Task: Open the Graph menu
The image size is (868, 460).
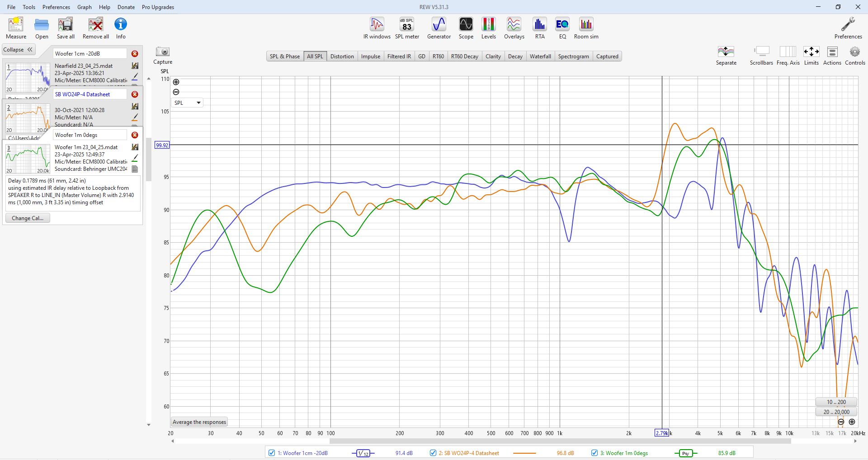Action: point(85,7)
